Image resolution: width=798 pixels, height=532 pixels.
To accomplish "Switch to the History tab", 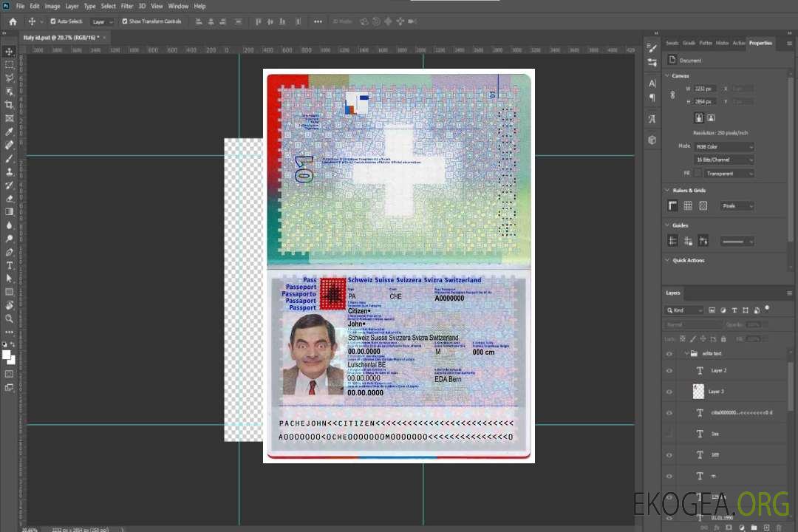I will pyautogui.click(x=722, y=44).
